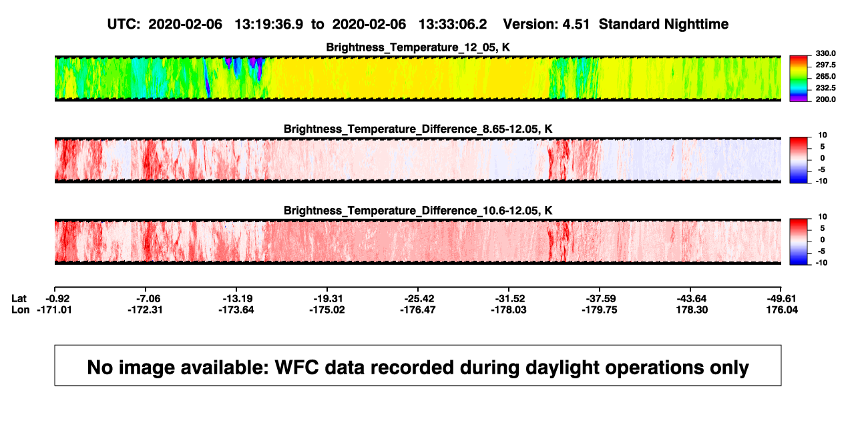Click the Lat axis label
868x445 pixels.
pyautogui.click(x=20, y=298)
